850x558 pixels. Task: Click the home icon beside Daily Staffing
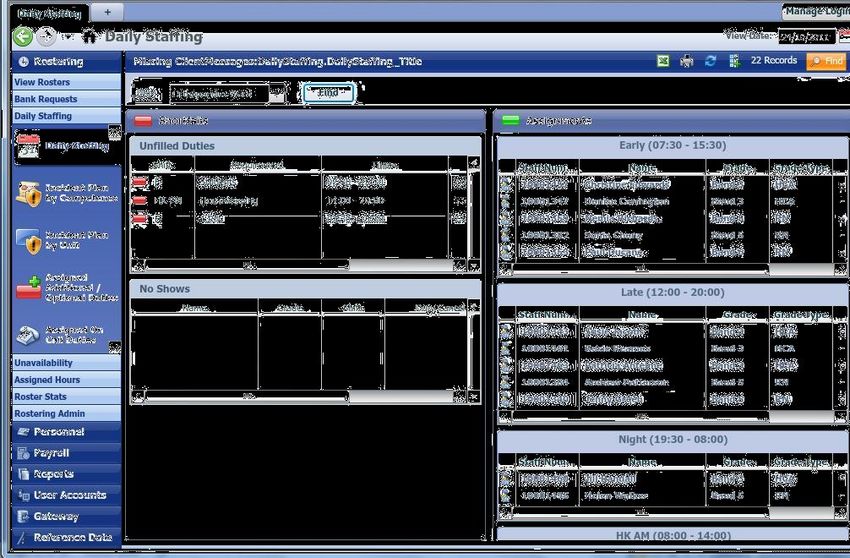(89, 37)
